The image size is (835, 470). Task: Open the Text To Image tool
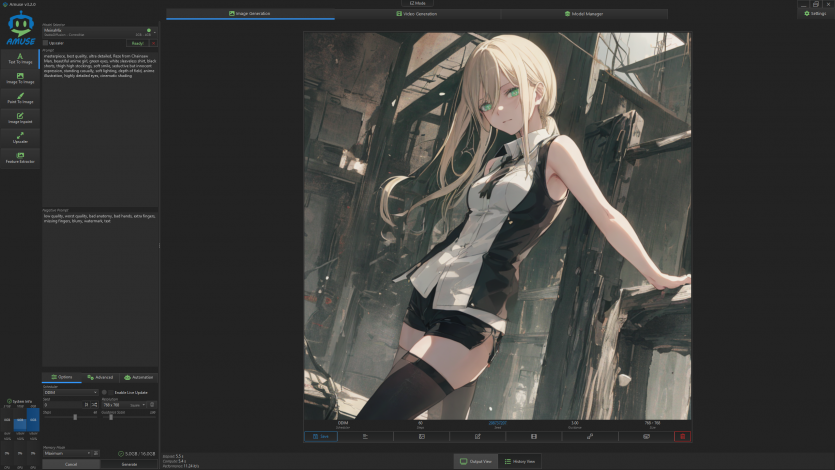[20, 57]
